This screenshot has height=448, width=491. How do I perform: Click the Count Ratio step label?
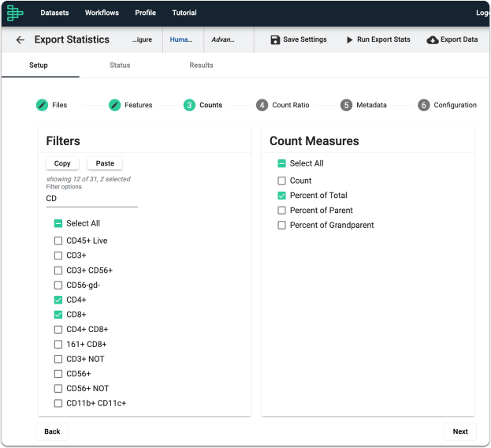click(291, 105)
